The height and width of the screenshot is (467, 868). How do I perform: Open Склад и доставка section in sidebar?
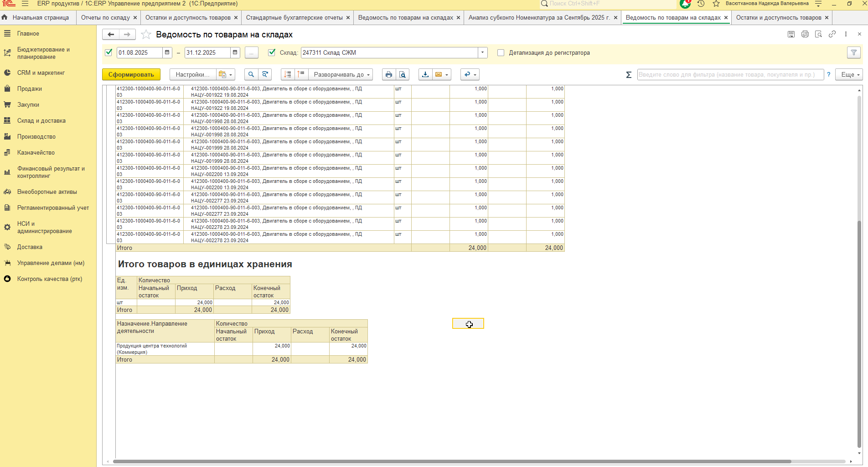click(41, 121)
